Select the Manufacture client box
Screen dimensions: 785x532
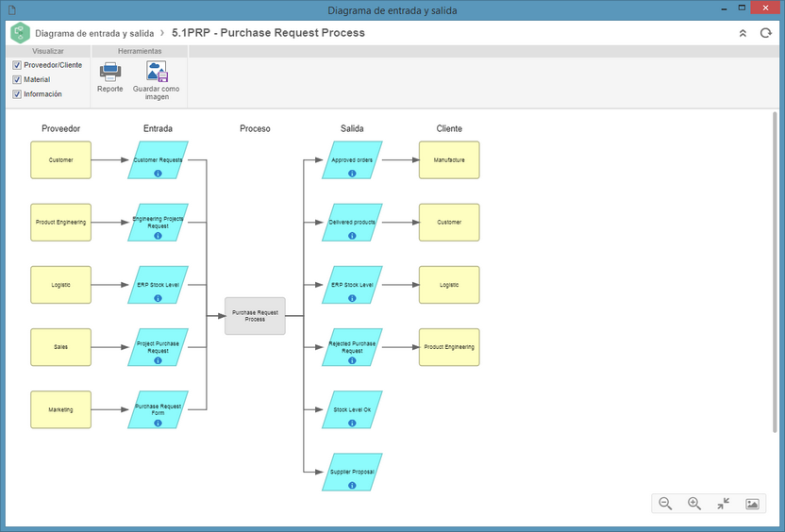449,159
